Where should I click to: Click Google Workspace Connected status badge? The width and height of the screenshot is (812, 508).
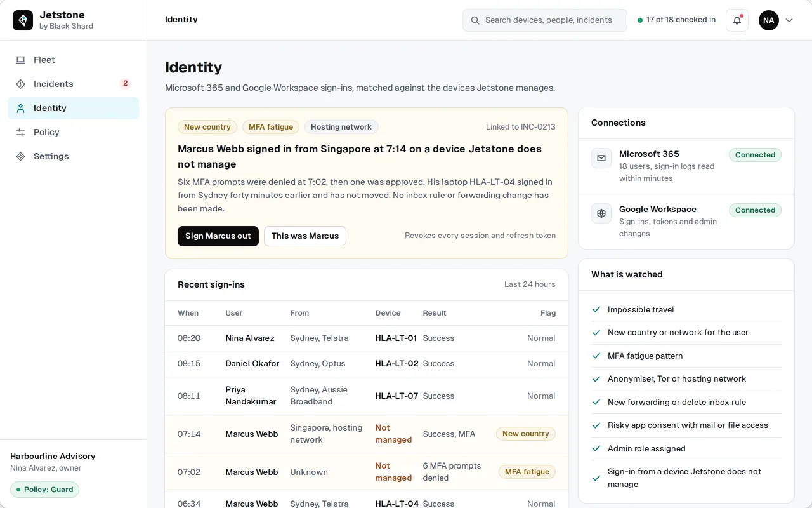[x=755, y=210]
